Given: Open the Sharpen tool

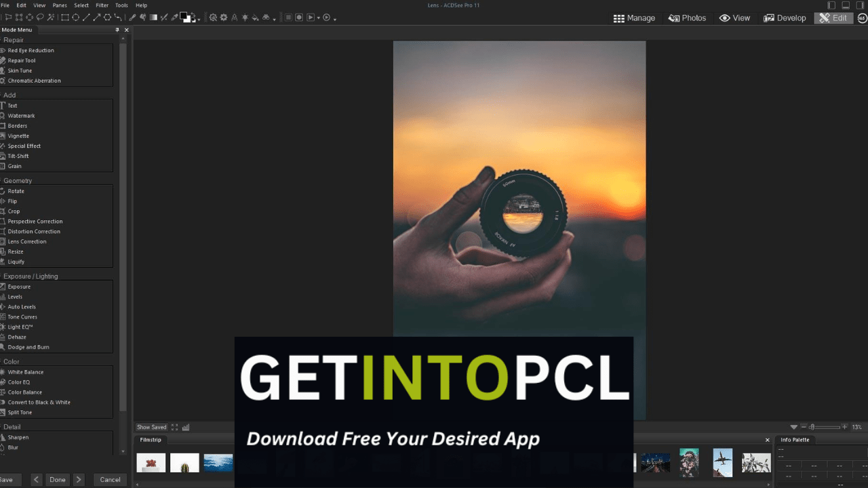Looking at the screenshot, I should tap(18, 437).
